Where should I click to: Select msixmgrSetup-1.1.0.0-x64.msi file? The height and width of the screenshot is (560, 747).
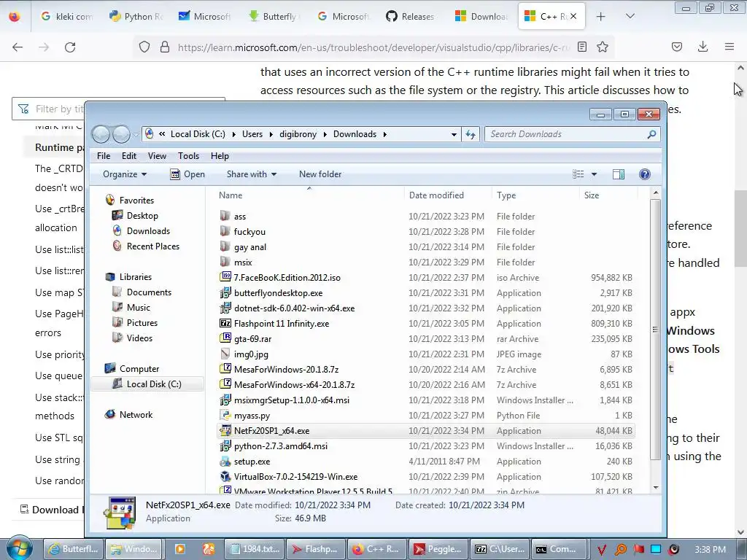click(x=292, y=400)
